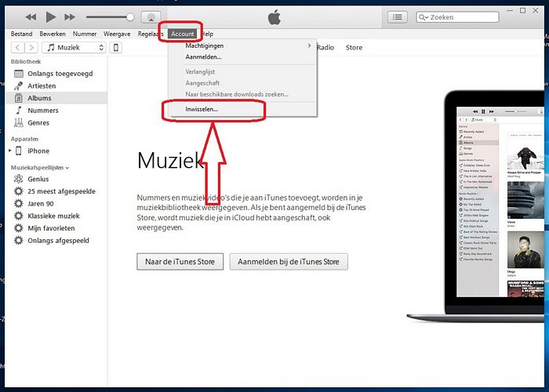Open the Bestand menu
Image resolution: width=549 pixels, height=392 pixels.
click(x=21, y=34)
